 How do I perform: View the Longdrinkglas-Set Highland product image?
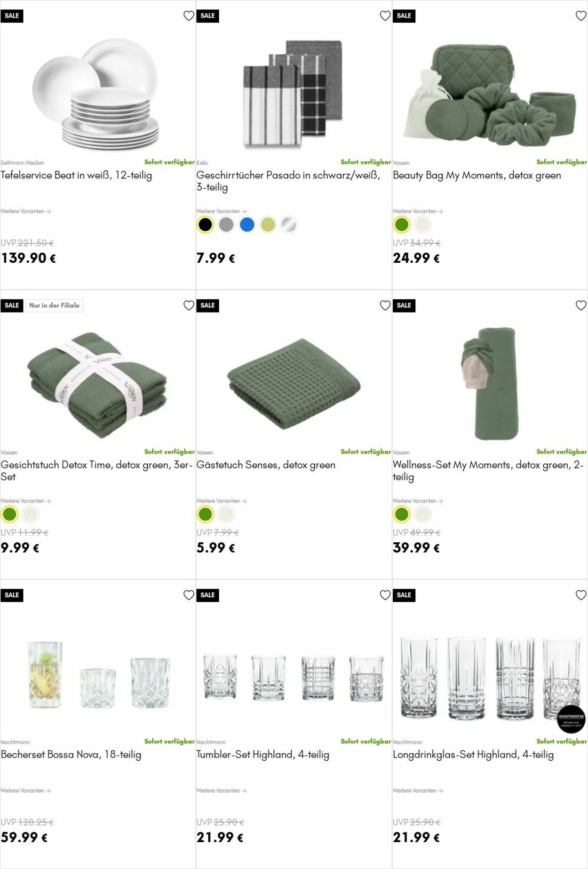pos(490,678)
